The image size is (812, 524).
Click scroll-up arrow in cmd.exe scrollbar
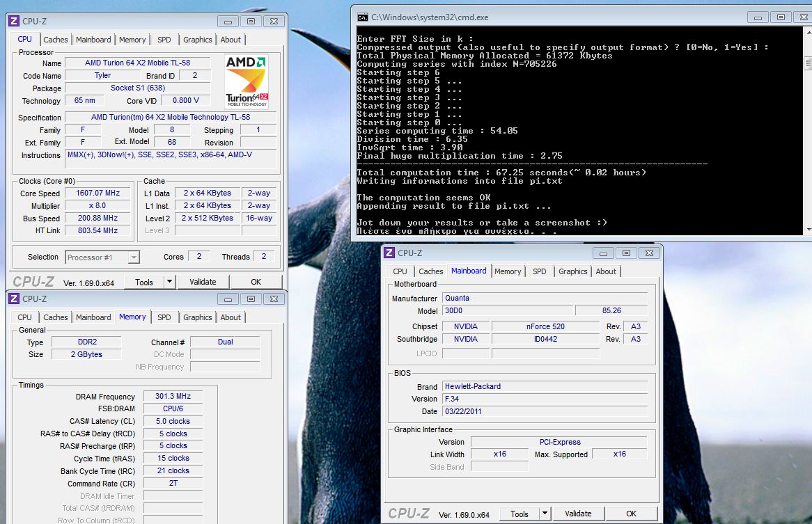pos(808,32)
